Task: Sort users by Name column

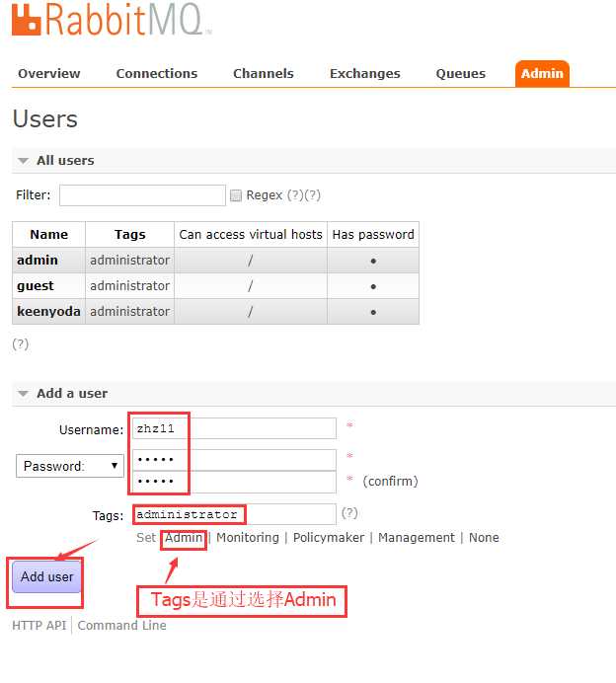Action: tap(48, 234)
